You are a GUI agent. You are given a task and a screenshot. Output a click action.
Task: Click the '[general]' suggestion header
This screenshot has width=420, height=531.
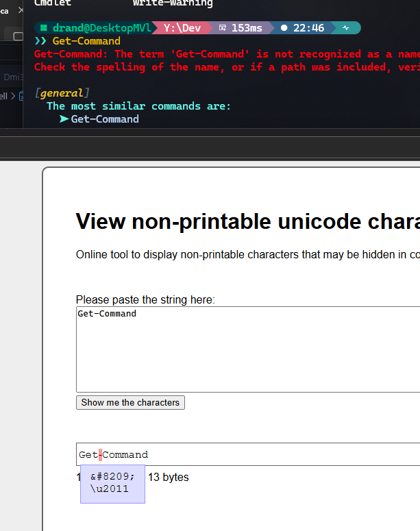pyautogui.click(x=62, y=93)
